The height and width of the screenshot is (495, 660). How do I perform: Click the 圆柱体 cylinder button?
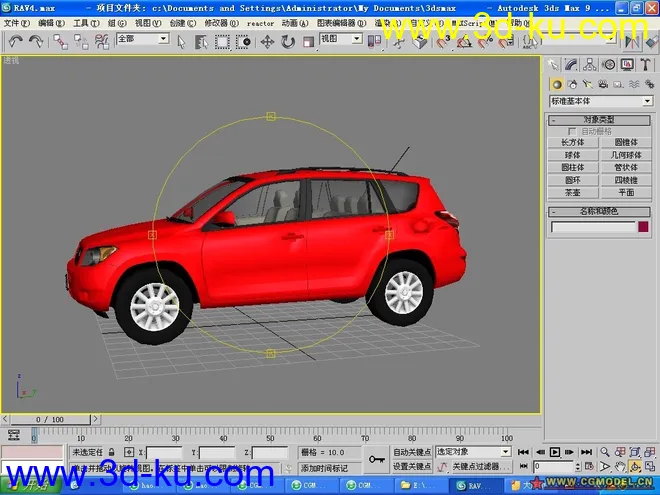573,168
